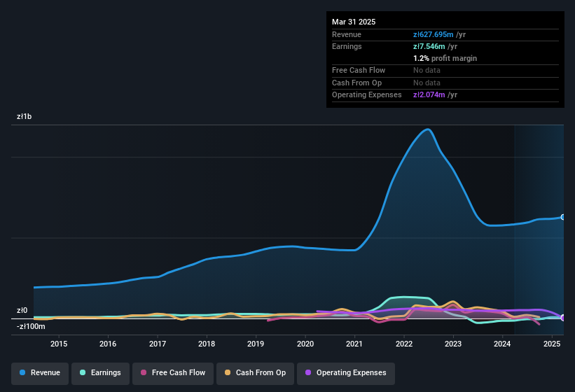Click the 2019 x-axis label
Screen dimensions: 575x392
pos(256,344)
